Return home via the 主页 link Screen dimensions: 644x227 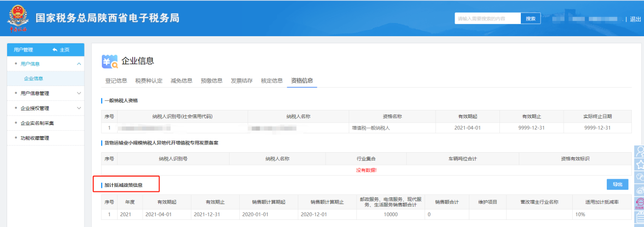61,49
